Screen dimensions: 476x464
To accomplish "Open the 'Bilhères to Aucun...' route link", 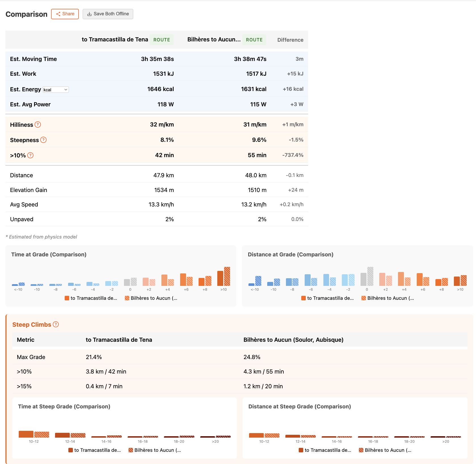I will [x=214, y=39].
